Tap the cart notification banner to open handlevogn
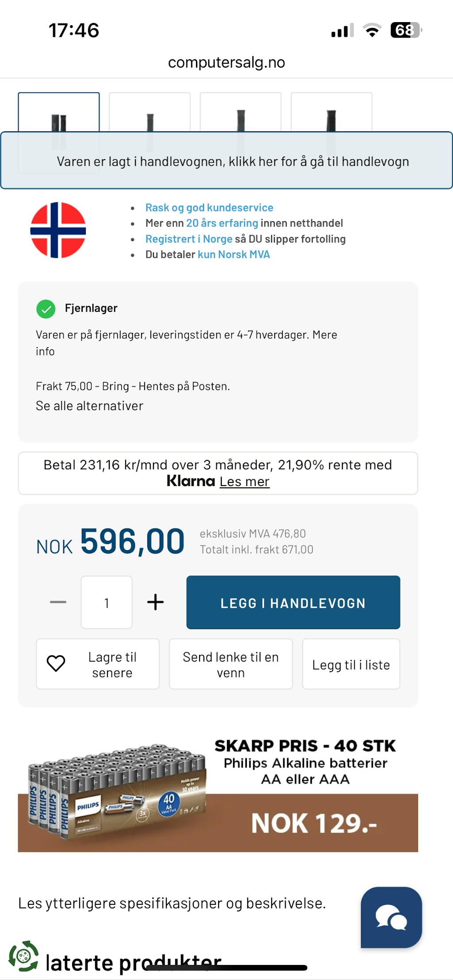Screen dimensions: 453x980 (x=233, y=161)
